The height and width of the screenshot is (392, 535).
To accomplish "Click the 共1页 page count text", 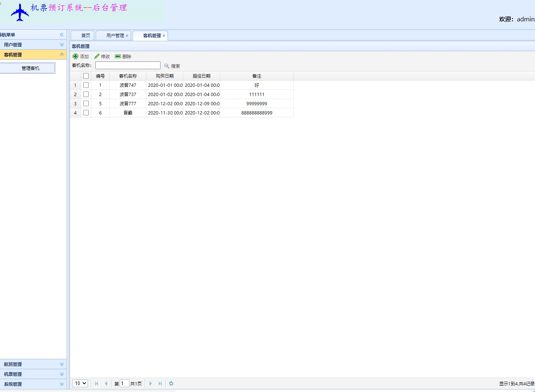I will pos(136,384).
